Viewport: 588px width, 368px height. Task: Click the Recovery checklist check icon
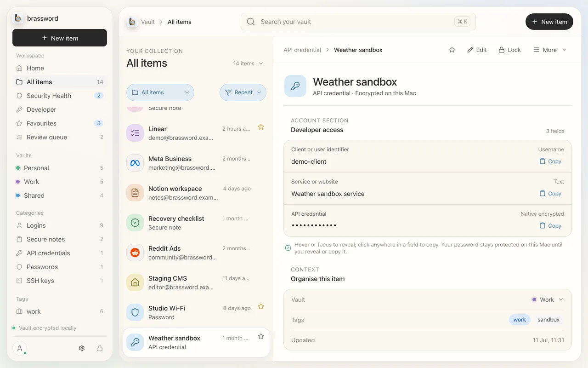(x=135, y=223)
